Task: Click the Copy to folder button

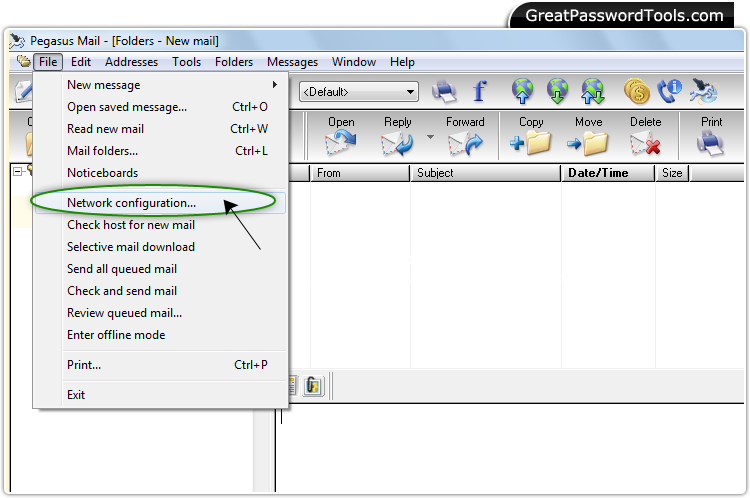Action: (531, 137)
